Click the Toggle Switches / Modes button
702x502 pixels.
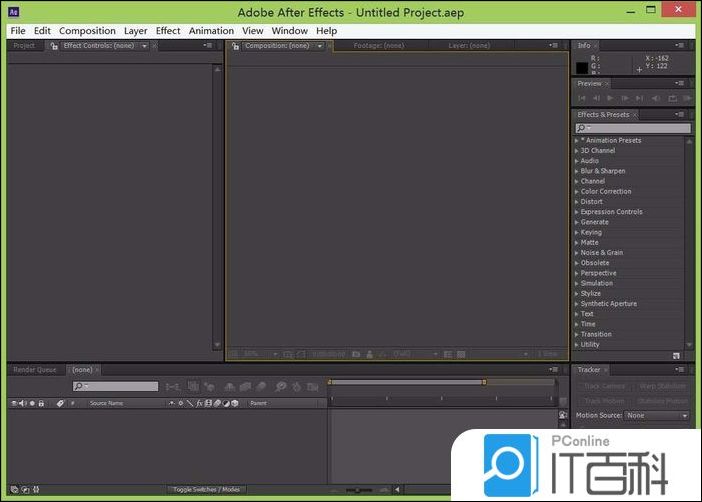(x=206, y=490)
